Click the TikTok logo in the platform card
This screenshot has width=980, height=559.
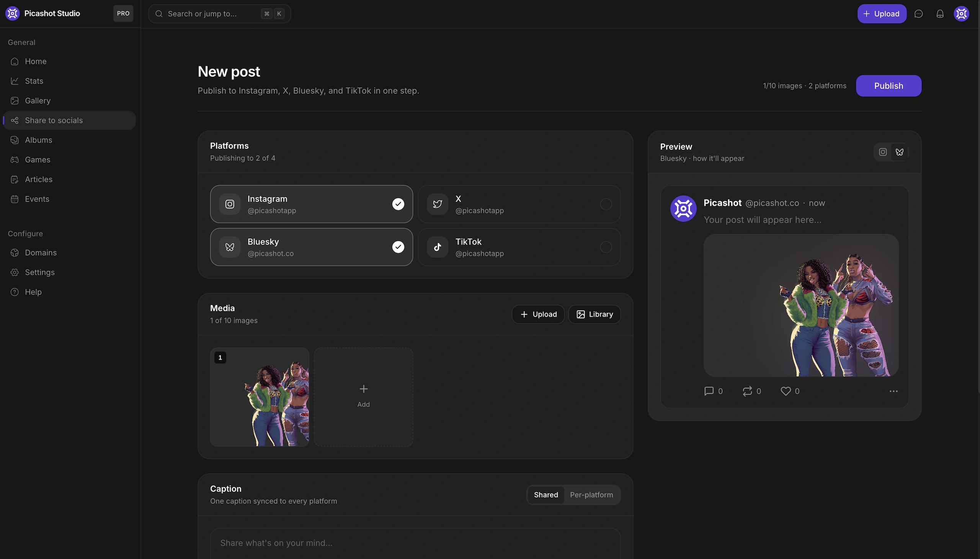(438, 247)
